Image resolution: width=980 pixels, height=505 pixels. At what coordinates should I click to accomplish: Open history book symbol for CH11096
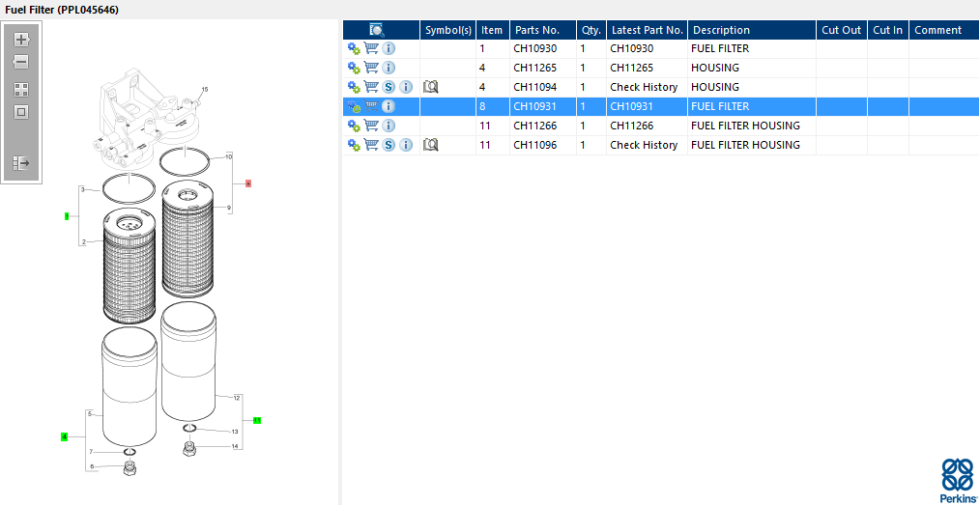click(431, 145)
